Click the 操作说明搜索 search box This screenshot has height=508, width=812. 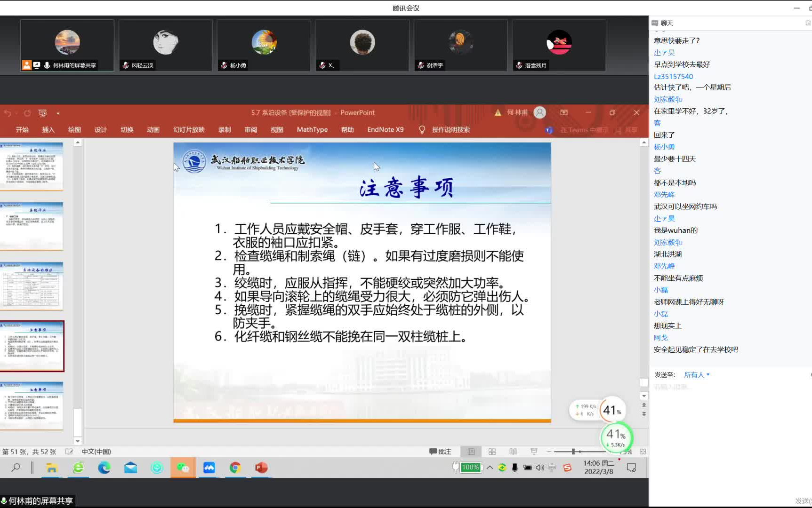coord(451,130)
